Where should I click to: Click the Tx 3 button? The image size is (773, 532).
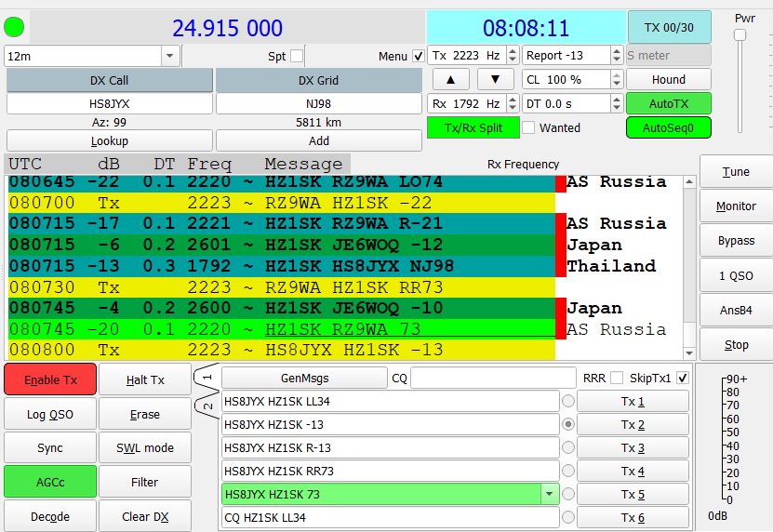[633, 447]
